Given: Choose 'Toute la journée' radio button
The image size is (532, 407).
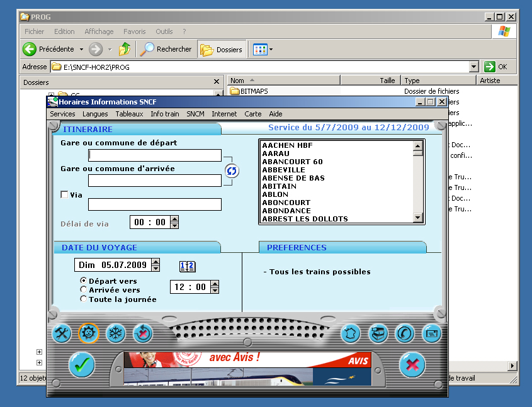Looking at the screenshot, I should pos(84,299).
